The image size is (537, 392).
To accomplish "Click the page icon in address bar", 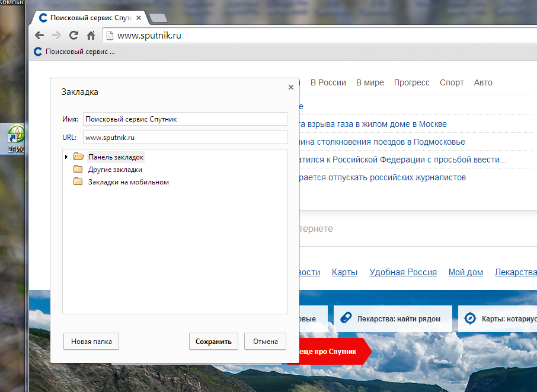I will pos(110,36).
